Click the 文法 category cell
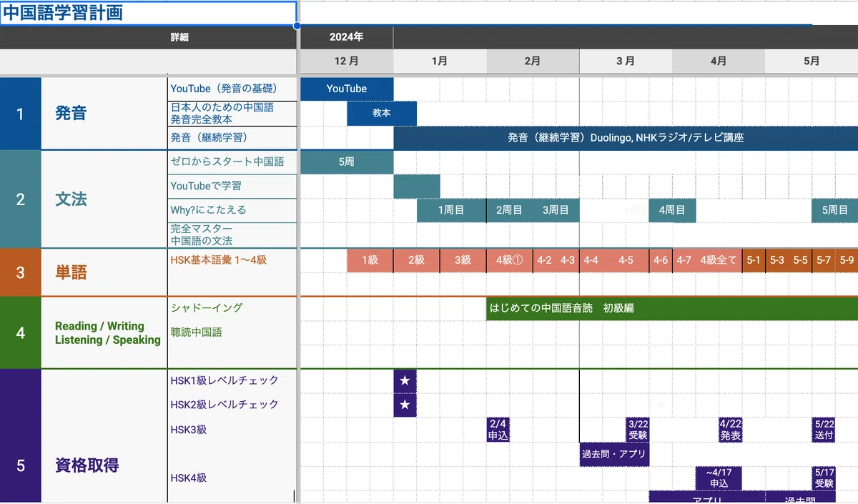The image size is (858, 504). (104, 199)
